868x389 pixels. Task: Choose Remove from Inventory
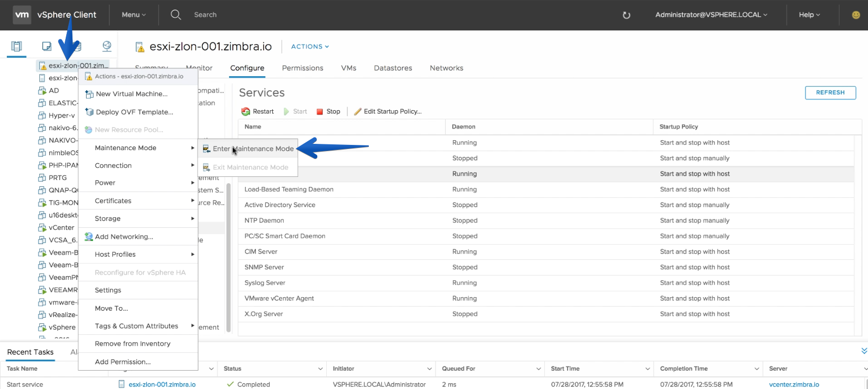[x=138, y=344]
